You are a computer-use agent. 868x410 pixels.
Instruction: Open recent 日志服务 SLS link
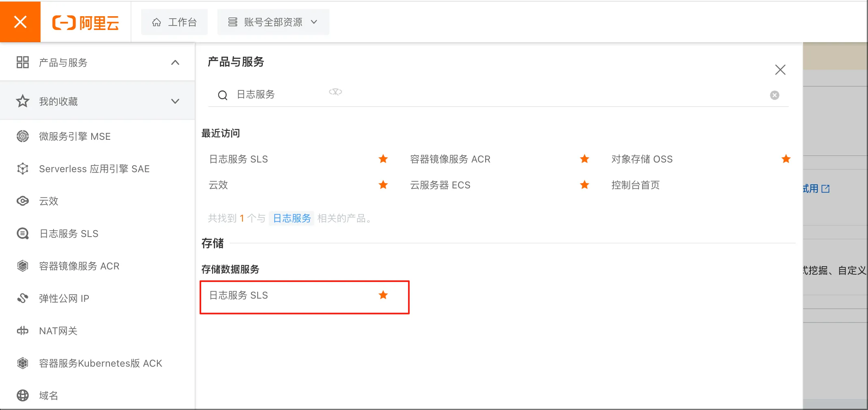238,159
